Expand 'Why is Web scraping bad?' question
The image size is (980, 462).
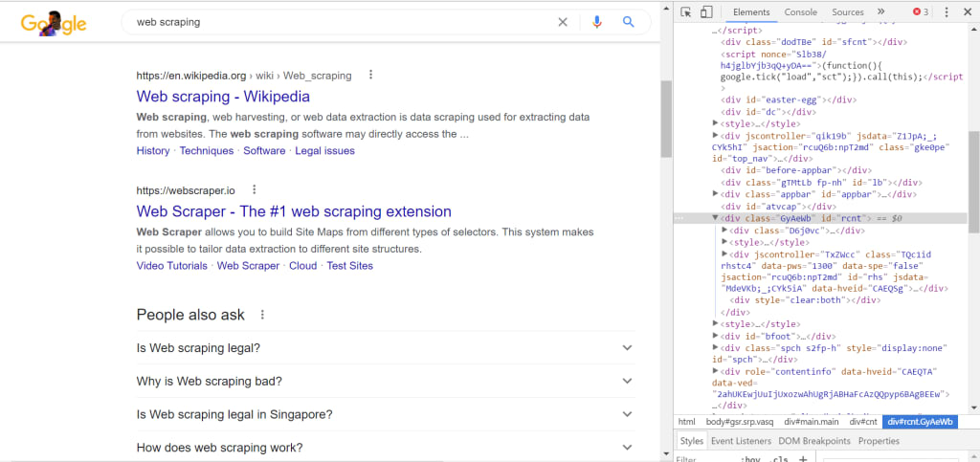[x=386, y=381]
